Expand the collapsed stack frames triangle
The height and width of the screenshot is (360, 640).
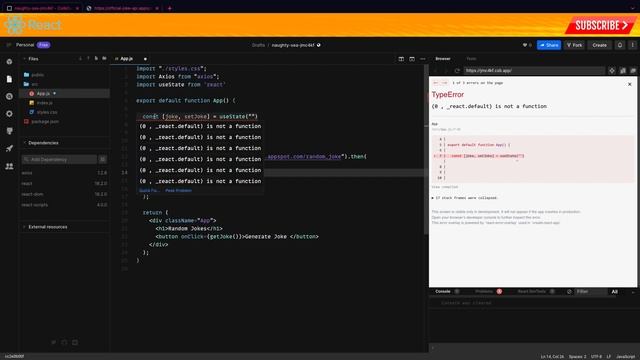pyautogui.click(x=433, y=198)
